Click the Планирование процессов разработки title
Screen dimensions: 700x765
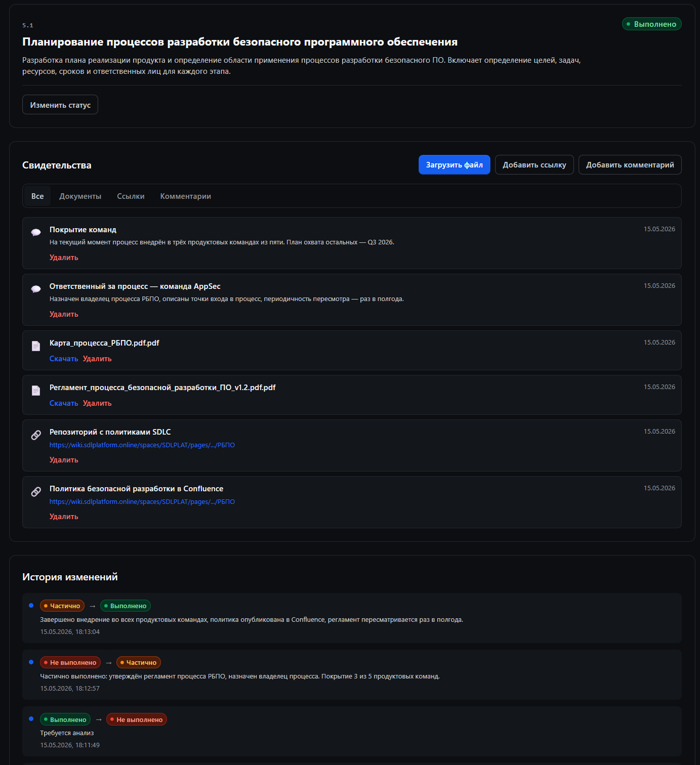tap(240, 42)
